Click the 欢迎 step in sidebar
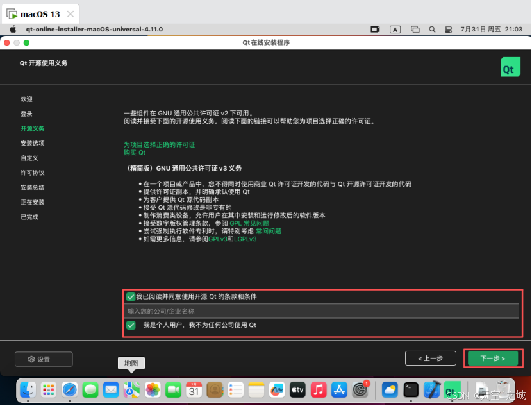The height and width of the screenshot is (406, 532). [26, 99]
